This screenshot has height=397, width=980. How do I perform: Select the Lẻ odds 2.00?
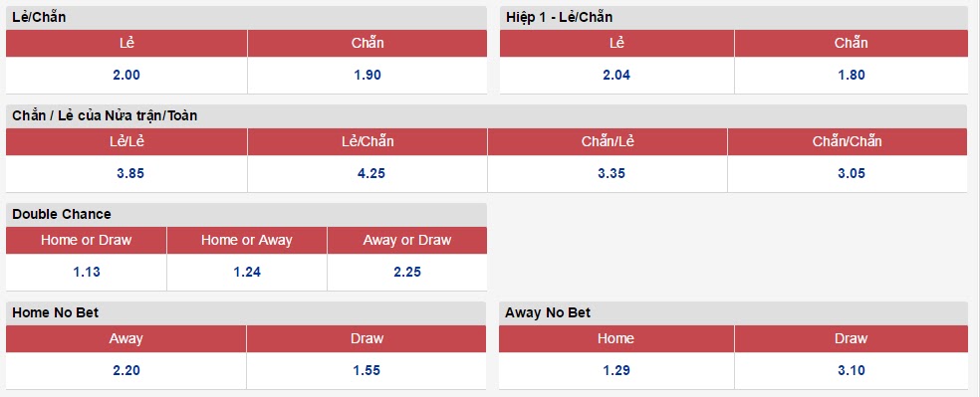click(x=126, y=75)
